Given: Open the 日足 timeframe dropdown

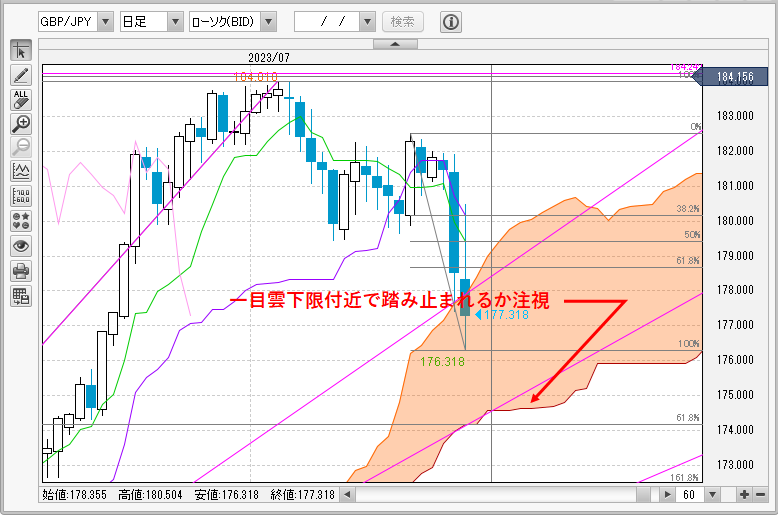Looking at the screenshot, I should [x=175, y=22].
